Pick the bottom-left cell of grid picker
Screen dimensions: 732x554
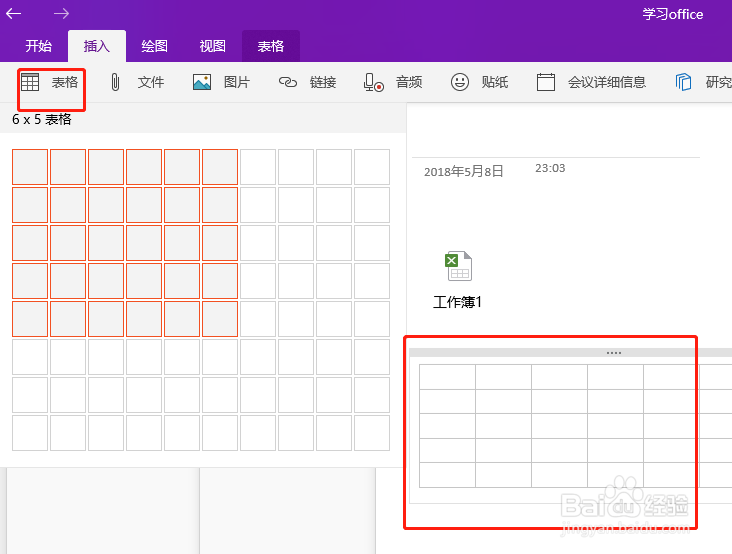tap(30, 433)
